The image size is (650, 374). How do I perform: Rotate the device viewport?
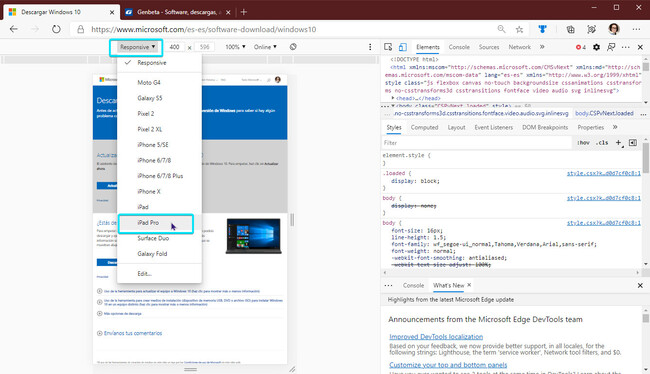293,47
